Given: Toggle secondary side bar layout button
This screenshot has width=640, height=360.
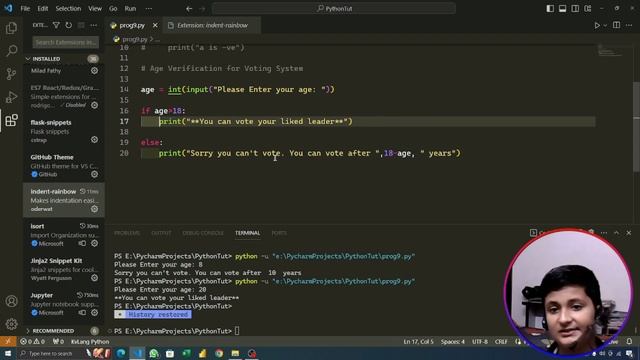Looking at the screenshot, I should pos(575,9).
